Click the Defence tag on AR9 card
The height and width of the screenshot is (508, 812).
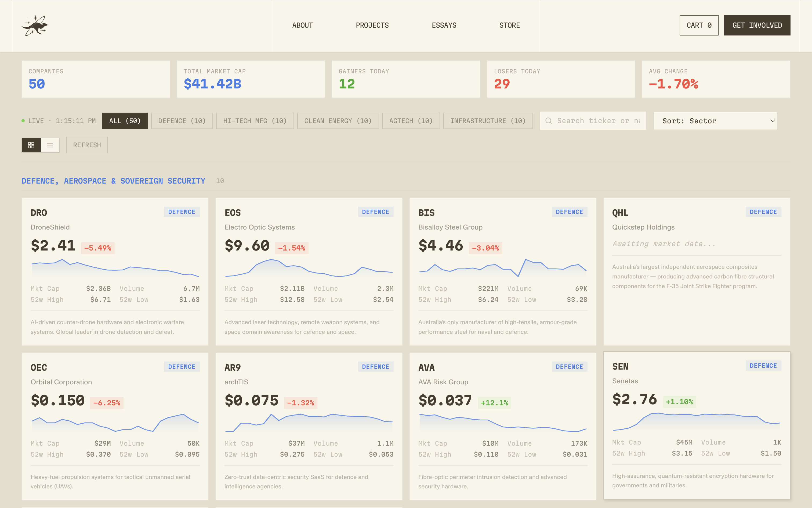tap(375, 367)
